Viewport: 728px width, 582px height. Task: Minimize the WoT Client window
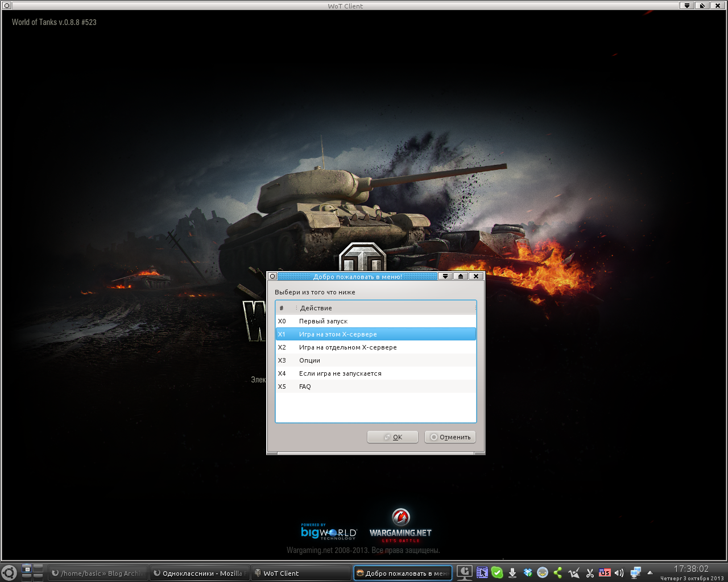tap(687, 6)
